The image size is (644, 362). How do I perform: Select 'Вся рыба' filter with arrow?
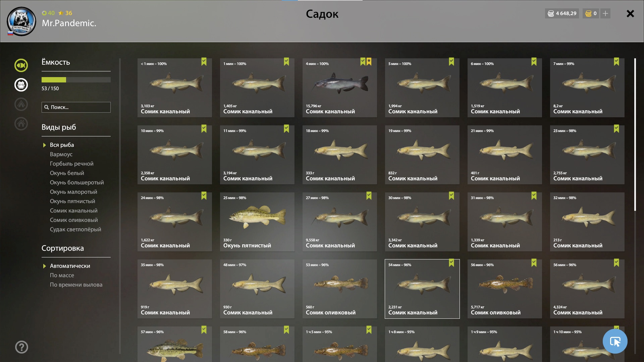62,145
